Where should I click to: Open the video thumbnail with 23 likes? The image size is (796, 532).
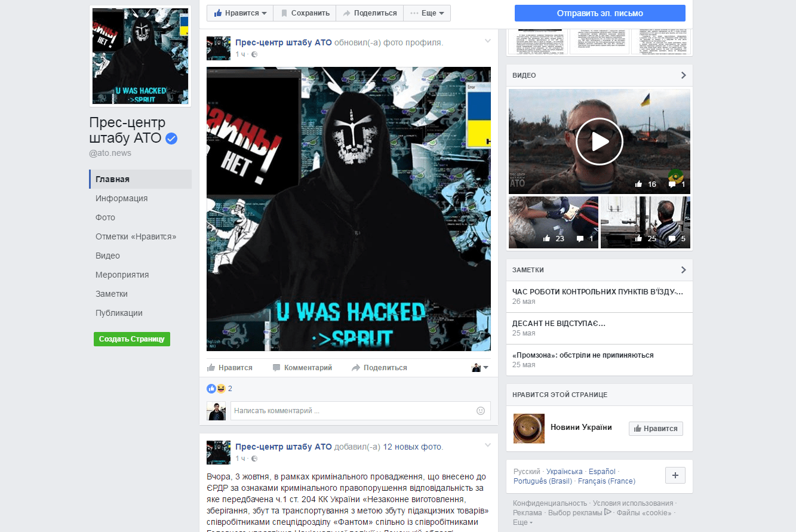pos(554,222)
